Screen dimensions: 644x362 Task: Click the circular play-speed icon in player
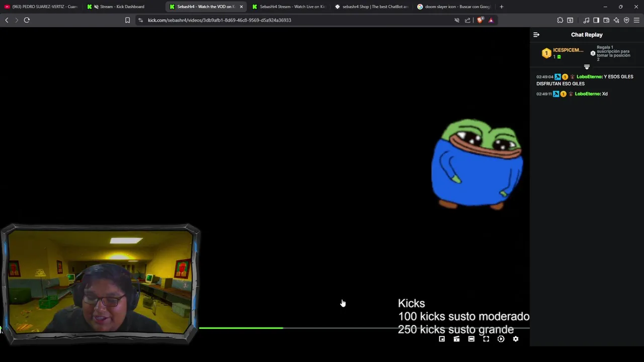pos(501,339)
